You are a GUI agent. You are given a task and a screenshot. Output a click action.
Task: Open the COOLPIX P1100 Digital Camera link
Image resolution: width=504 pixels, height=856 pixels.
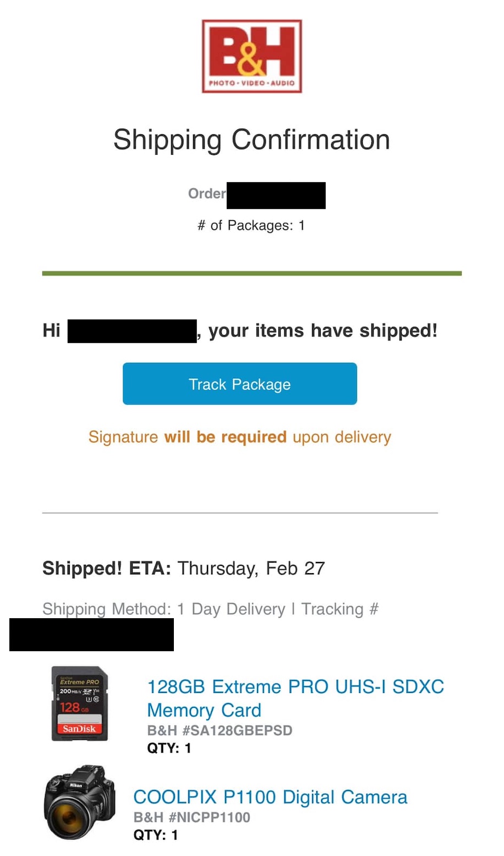(x=270, y=797)
